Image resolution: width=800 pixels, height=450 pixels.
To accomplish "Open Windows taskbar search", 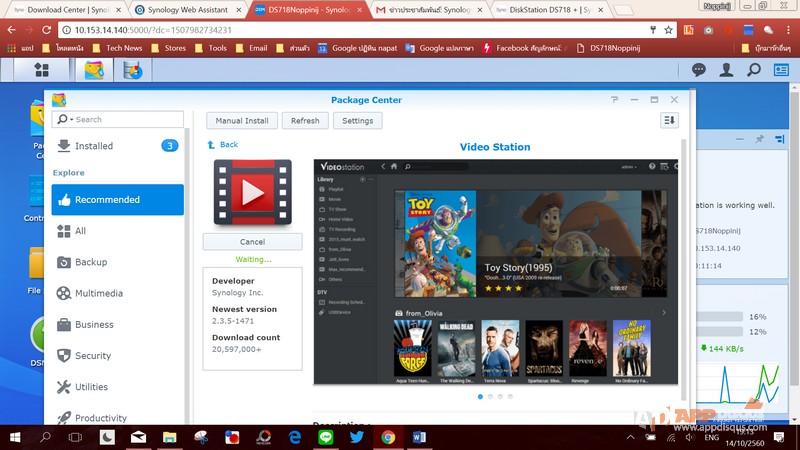I will 45,437.
